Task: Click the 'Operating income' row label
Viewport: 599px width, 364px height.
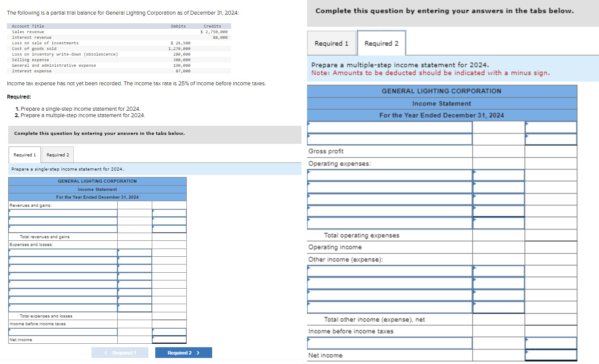Action: 335,247
